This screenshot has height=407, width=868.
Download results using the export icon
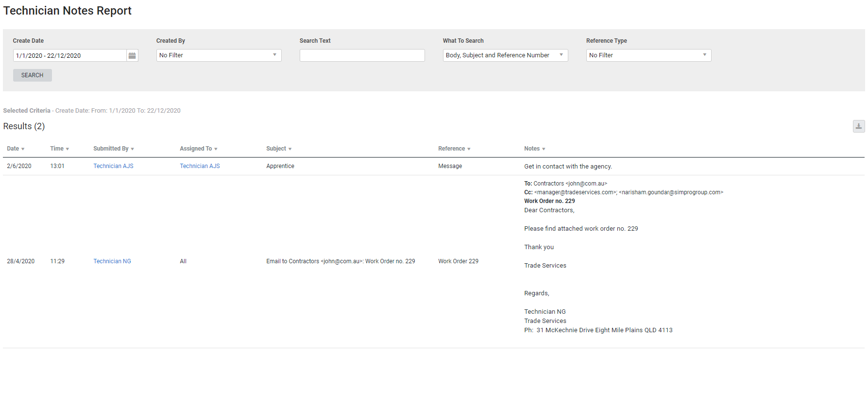coord(858,126)
